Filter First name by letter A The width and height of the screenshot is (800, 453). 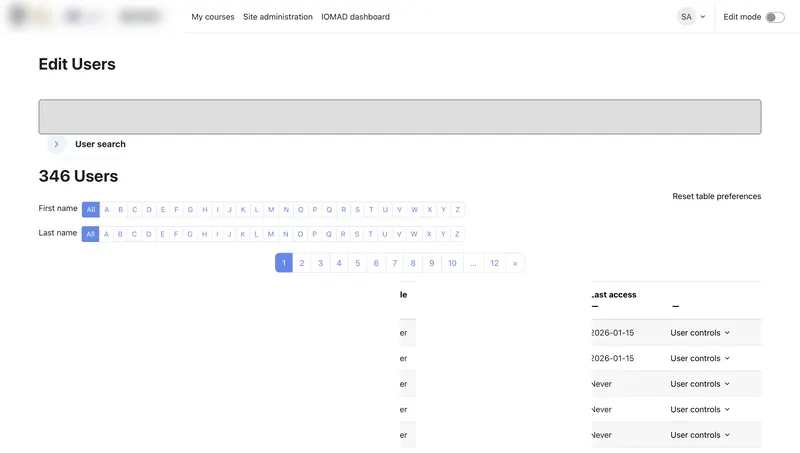107,210
